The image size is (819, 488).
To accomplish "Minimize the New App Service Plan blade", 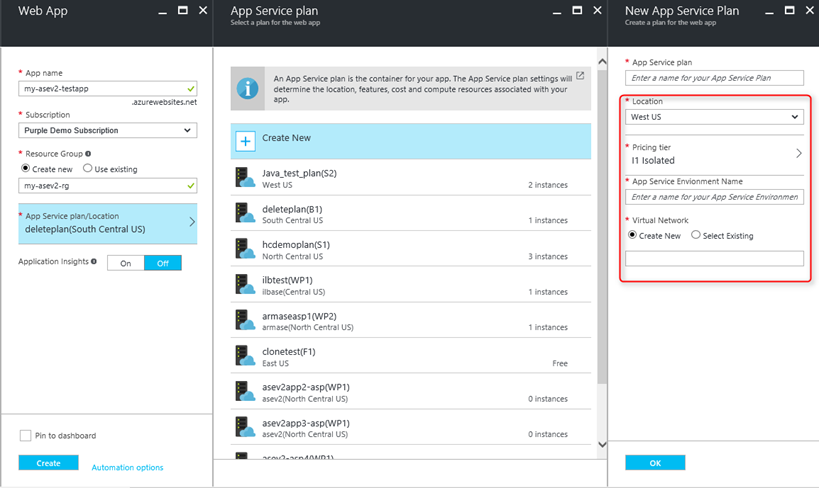I will (769, 11).
